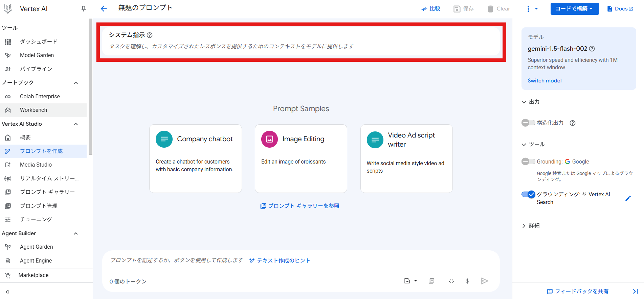Click the フィードバックを共有 button
644x299 pixels.
pos(578,291)
